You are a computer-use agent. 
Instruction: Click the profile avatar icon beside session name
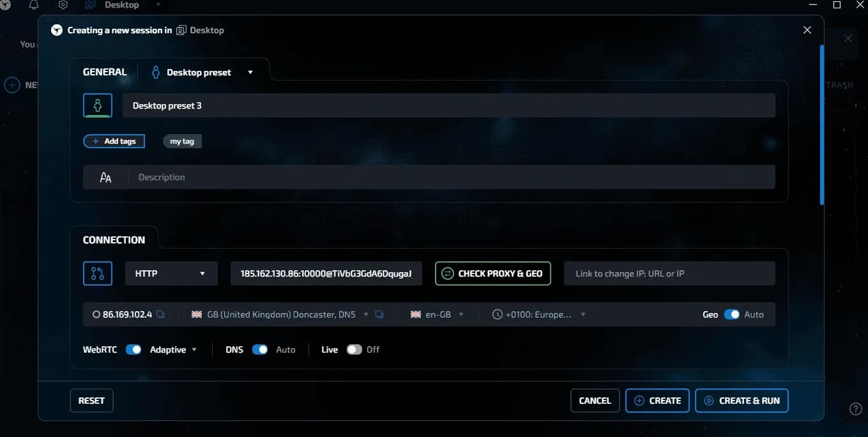(98, 105)
